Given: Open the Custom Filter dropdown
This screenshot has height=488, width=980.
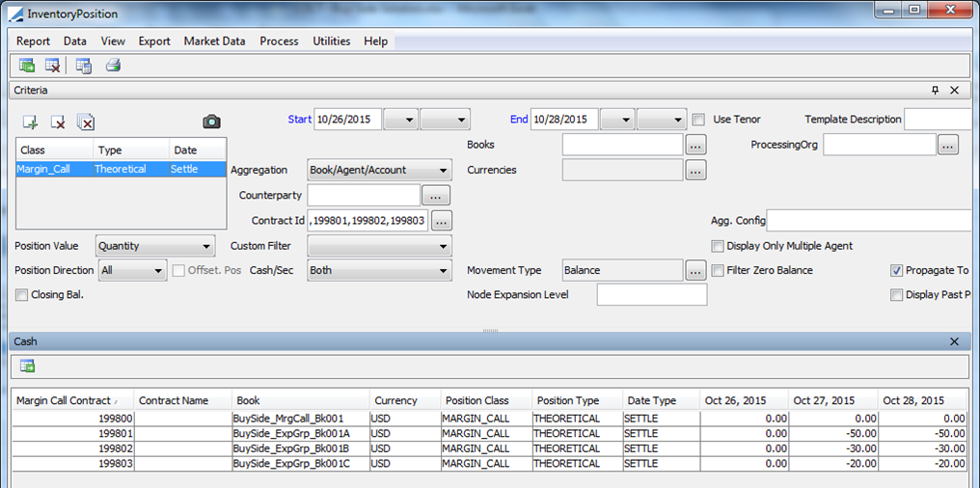Looking at the screenshot, I should point(379,246).
